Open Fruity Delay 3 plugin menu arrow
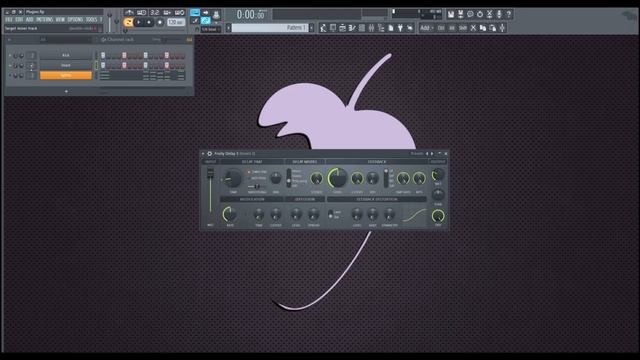The image size is (640, 360). (203, 154)
